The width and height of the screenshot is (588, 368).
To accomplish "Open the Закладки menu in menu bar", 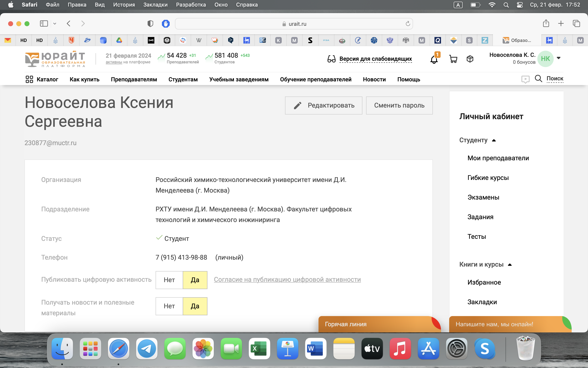I will coord(155,5).
